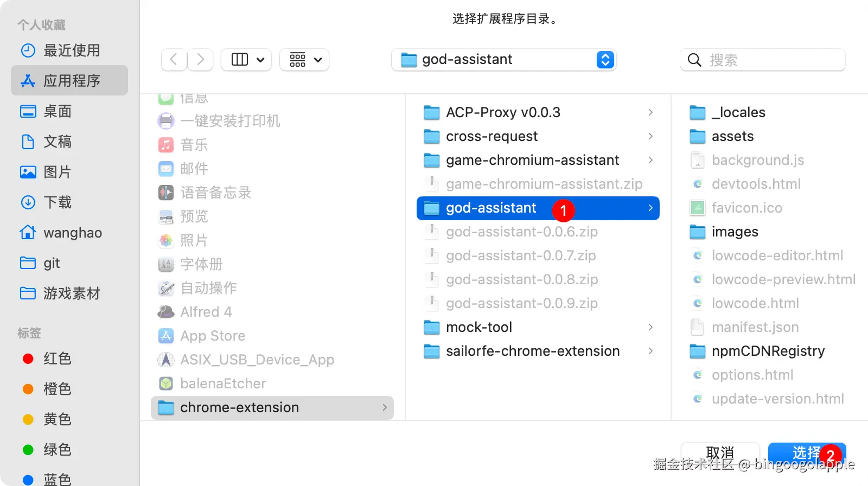The image size is (868, 486).
Task: Click the Cancel (取消) button
Action: click(x=720, y=452)
